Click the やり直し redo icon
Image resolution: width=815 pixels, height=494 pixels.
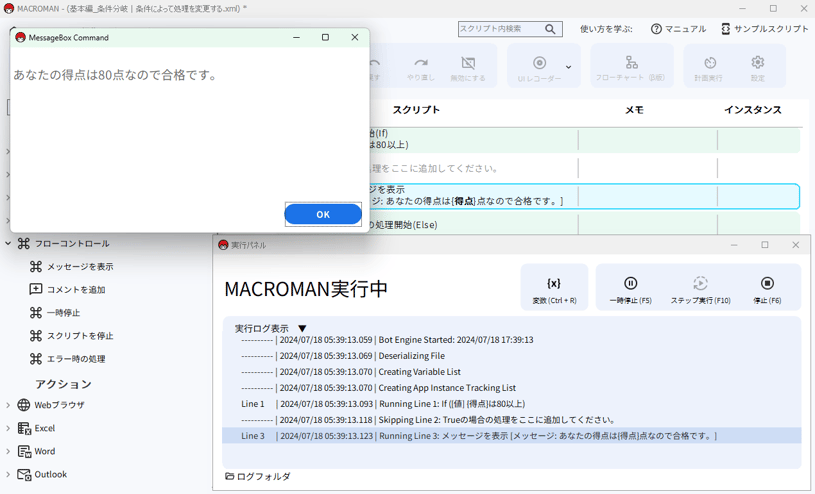click(x=420, y=63)
